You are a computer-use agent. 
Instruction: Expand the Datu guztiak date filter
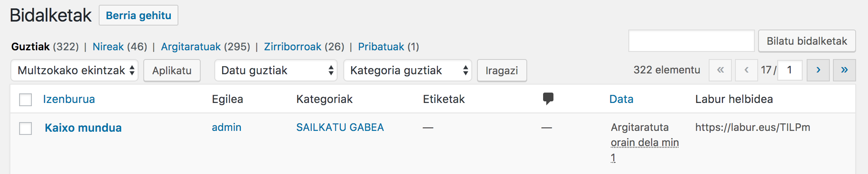coord(276,70)
